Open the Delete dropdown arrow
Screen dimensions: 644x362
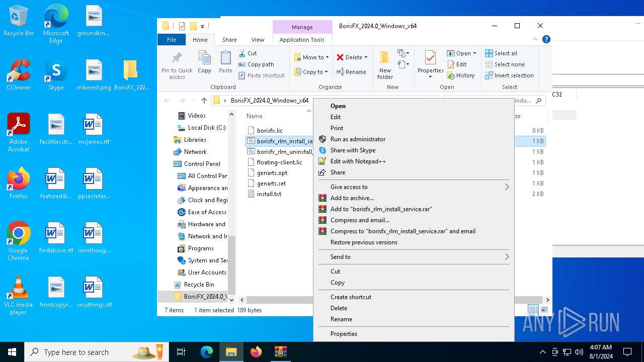(x=366, y=57)
